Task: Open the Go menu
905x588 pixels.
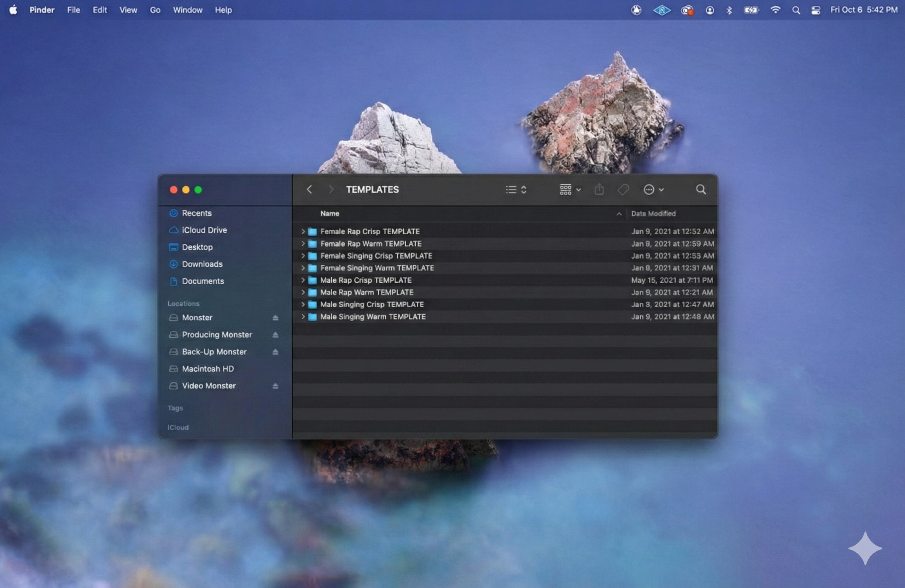Action: [x=155, y=10]
